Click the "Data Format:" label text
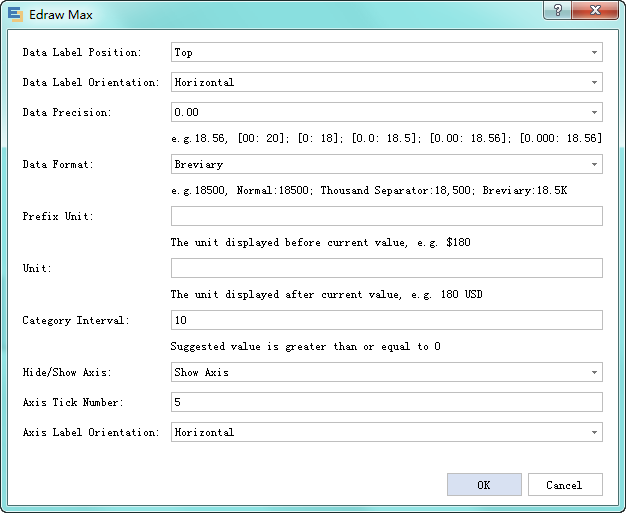Viewport: 626px width, 513px height. click(x=58, y=164)
